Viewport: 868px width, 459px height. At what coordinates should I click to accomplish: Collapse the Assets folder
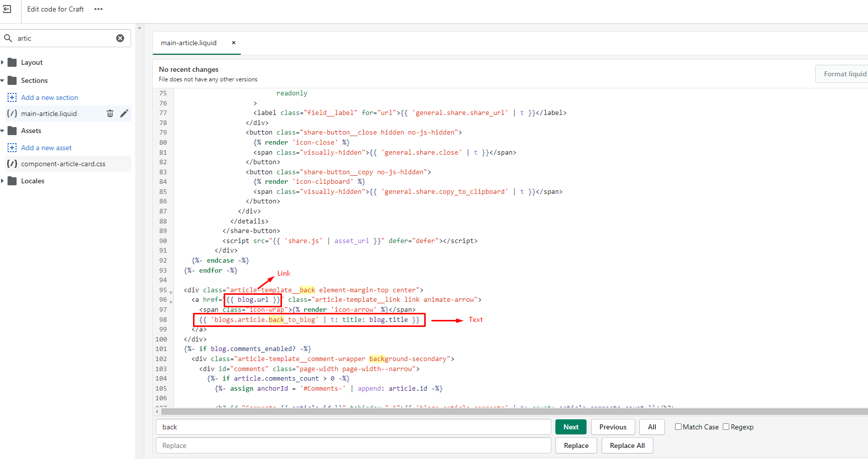3,131
